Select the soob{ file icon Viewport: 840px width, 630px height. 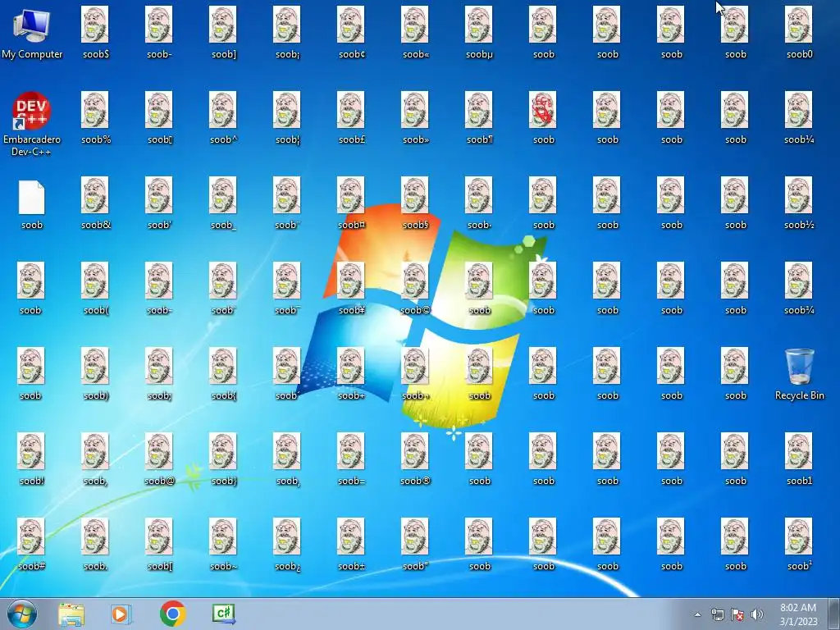[223, 366]
